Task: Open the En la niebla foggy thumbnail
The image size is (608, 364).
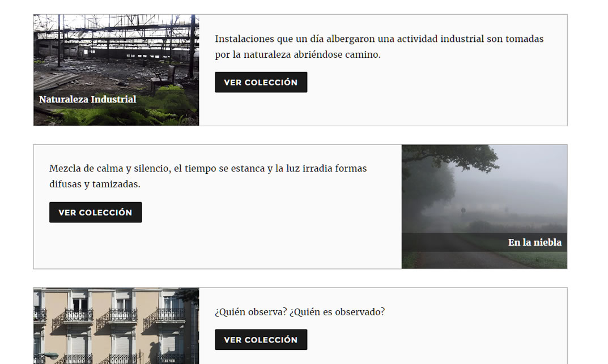Action: (484, 207)
